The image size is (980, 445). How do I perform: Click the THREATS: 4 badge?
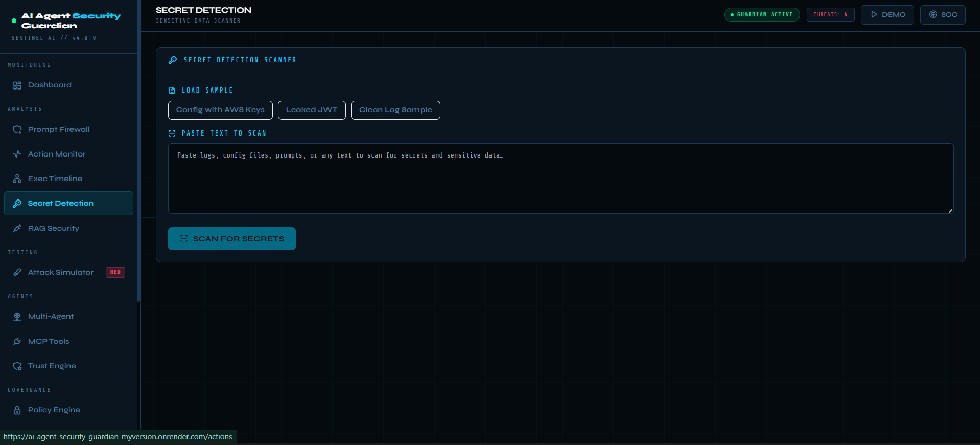coord(831,15)
